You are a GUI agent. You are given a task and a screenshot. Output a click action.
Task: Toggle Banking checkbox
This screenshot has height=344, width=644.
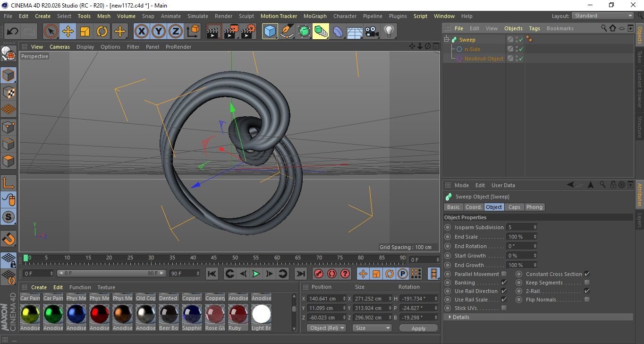[x=504, y=283]
